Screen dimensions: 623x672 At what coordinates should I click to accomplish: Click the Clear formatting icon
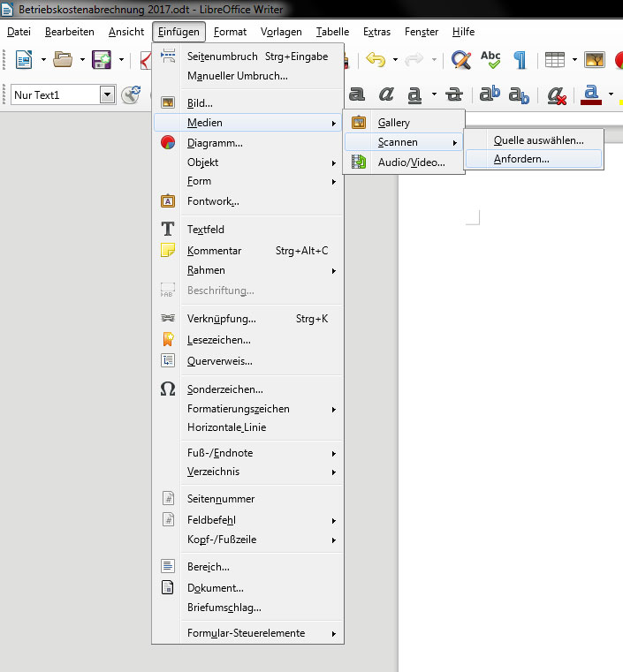pos(557,94)
